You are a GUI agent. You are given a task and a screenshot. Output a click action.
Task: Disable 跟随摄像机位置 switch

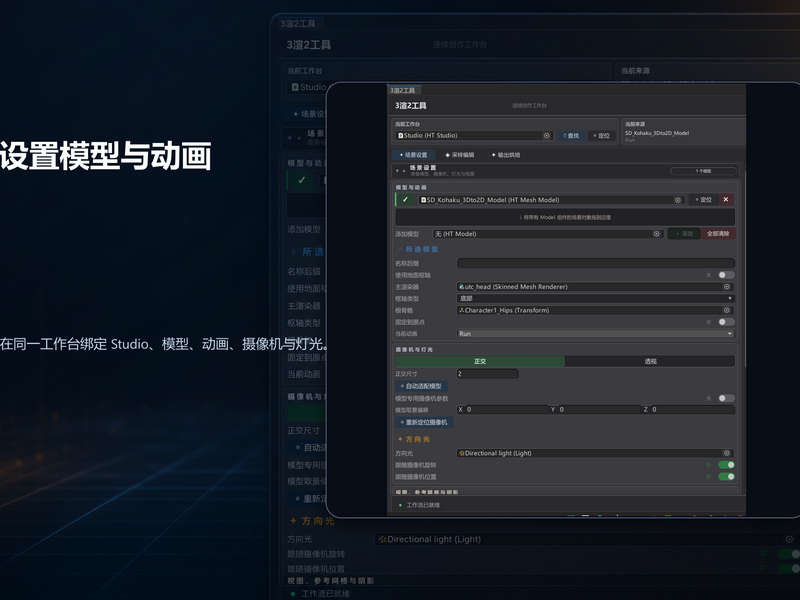[727, 477]
